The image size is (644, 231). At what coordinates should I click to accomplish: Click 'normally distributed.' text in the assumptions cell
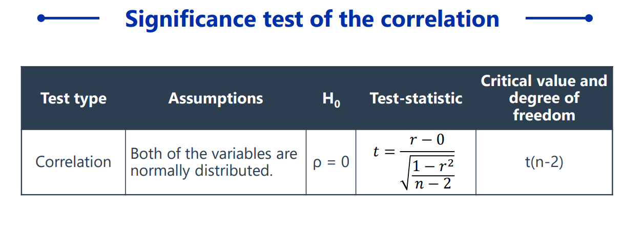pyautogui.click(x=201, y=171)
